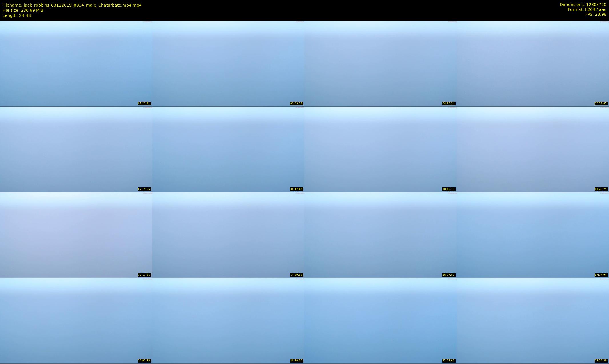Click the frame timestamped 05:51.65

[x=533, y=63]
